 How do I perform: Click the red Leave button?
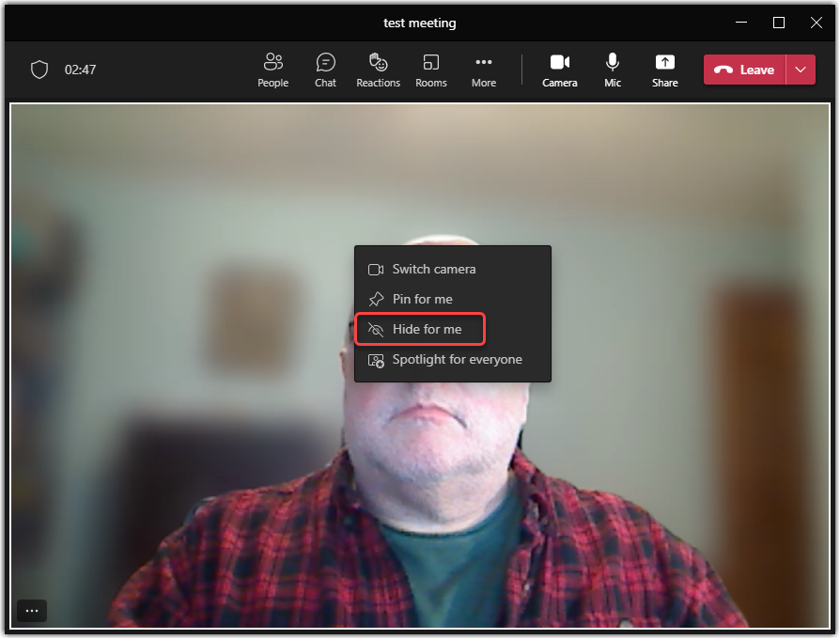(745, 70)
